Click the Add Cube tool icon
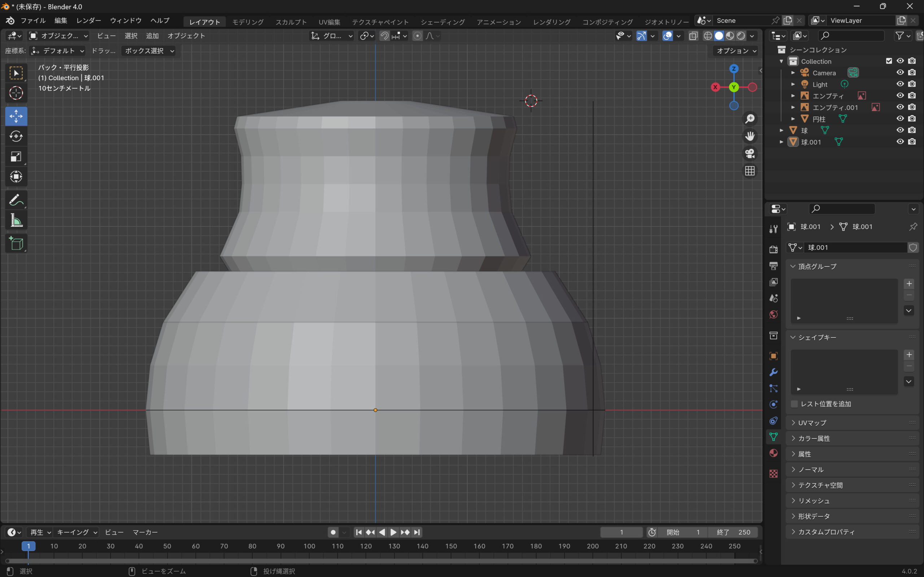The width and height of the screenshot is (924, 577). [16, 243]
